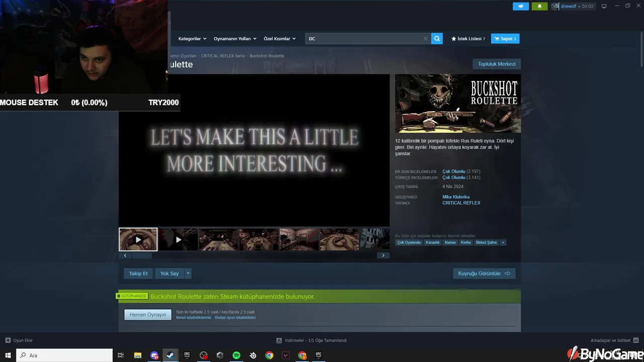Image resolution: width=644 pixels, height=362 pixels.
Task: Open Global oyun istatistikleri link
Action: (x=235, y=318)
